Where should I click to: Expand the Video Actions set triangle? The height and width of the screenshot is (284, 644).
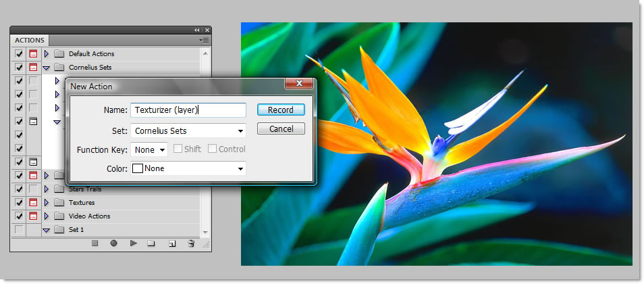[47, 216]
